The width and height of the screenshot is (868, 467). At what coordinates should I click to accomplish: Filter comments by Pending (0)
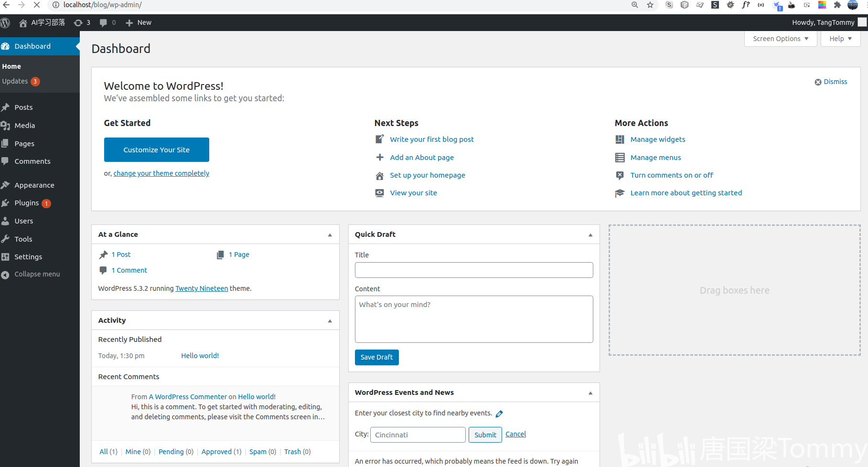click(176, 452)
